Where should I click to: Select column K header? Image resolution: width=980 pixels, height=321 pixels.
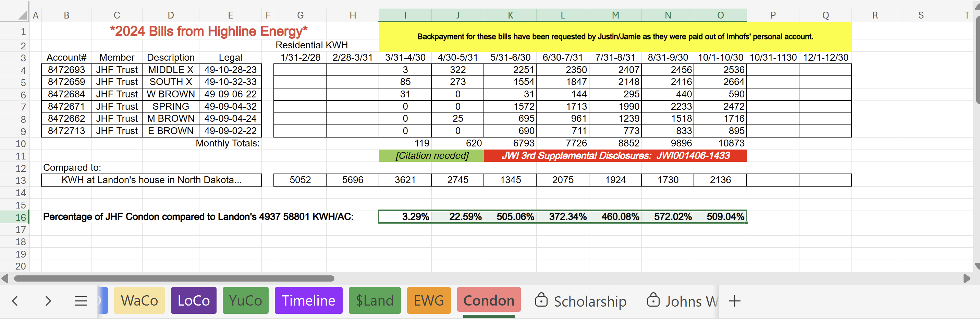point(510,15)
